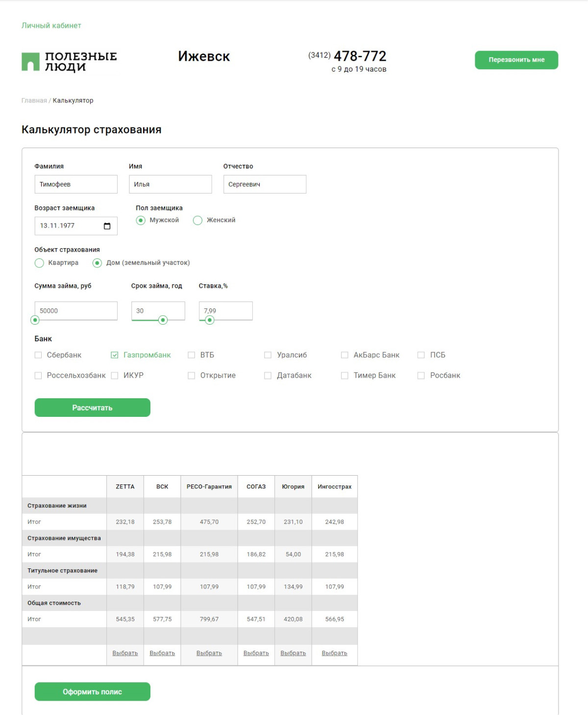Check the Россельхозбанк checkbox

pos(38,376)
